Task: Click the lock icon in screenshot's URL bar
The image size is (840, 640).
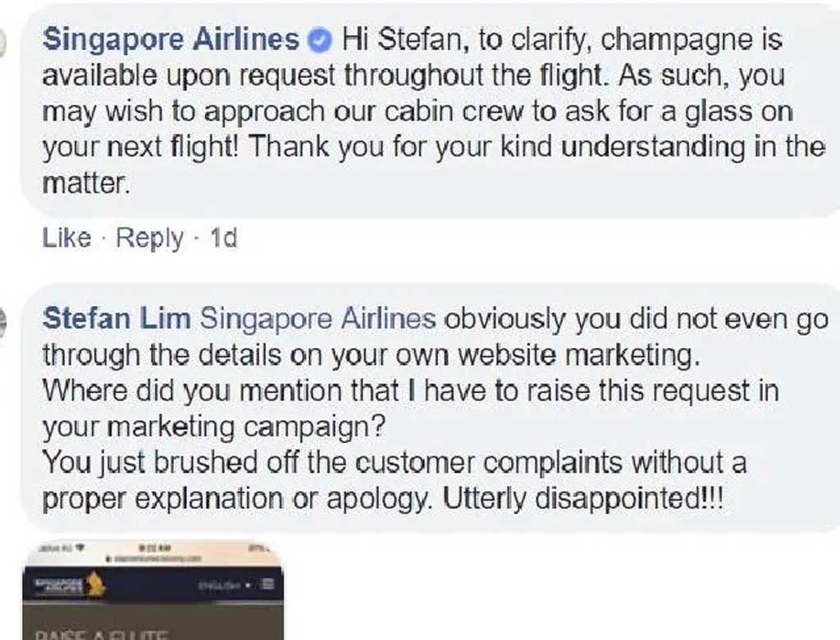Action: click(108, 559)
